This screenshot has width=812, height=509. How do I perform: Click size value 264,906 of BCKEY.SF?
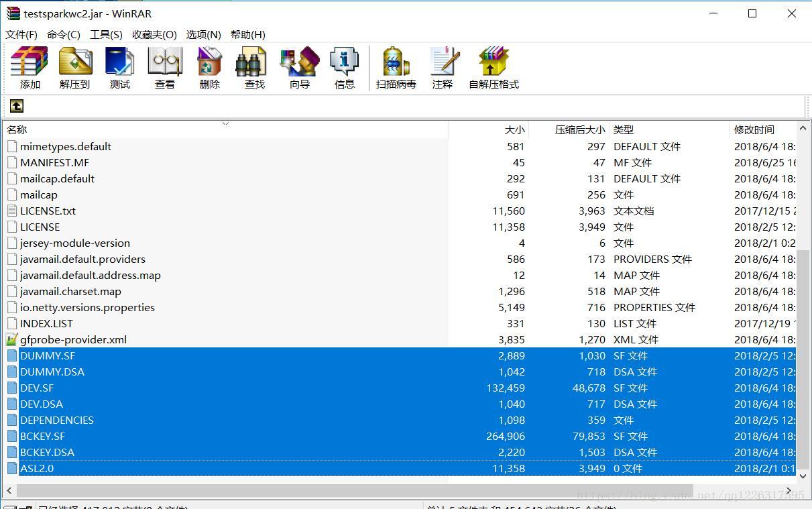[506, 436]
